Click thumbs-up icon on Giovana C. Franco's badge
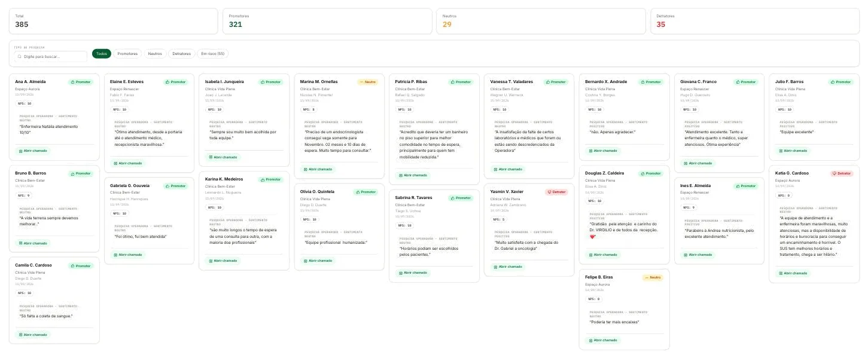The image size is (868, 358). [738, 82]
